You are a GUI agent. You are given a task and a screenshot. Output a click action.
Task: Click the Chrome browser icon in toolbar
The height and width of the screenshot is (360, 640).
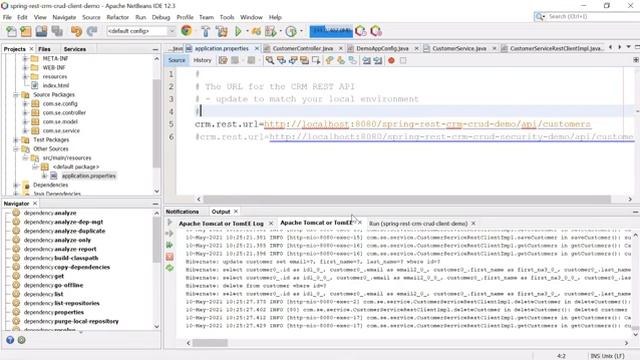point(187,31)
